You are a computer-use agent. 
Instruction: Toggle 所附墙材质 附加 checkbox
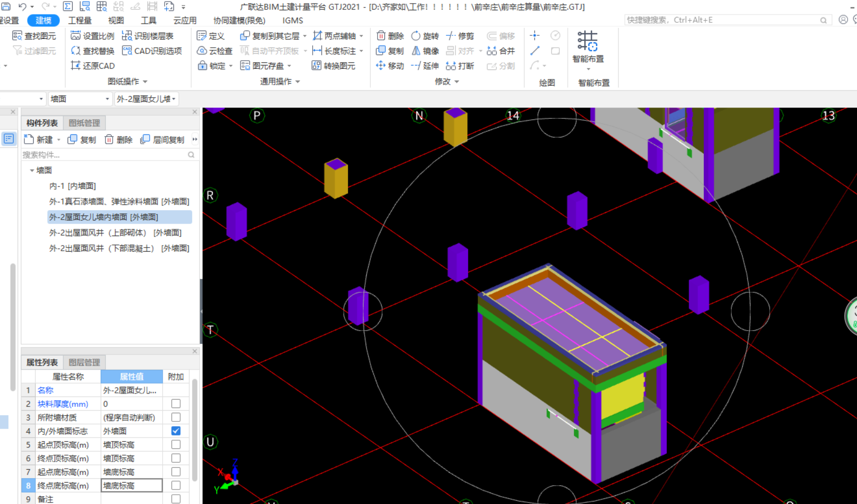click(176, 417)
